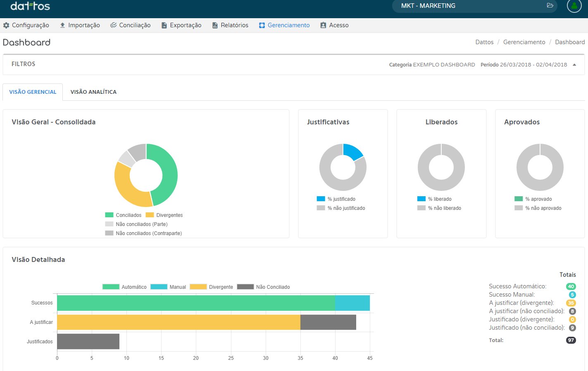Click the Divergente bar legend swatch

198,287
